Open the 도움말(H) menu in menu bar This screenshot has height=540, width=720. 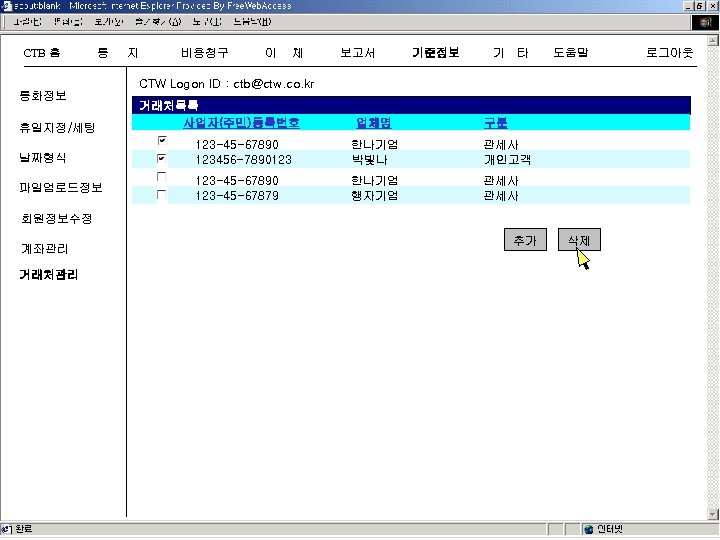click(253, 22)
